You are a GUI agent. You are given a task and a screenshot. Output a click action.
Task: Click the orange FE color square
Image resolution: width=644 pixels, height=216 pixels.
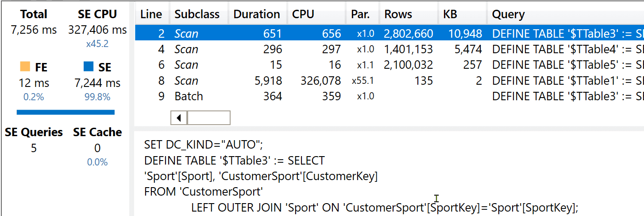[25, 67]
